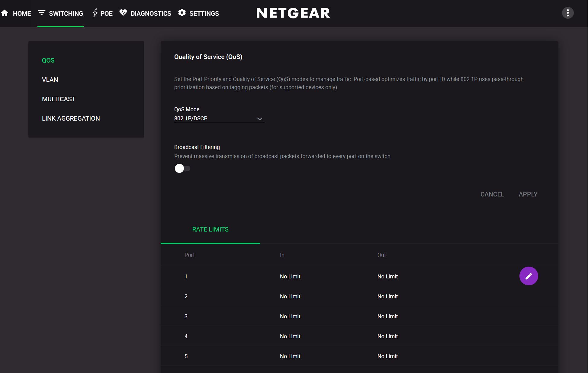Toggle Broadcast Filtering switch off and on

point(182,168)
